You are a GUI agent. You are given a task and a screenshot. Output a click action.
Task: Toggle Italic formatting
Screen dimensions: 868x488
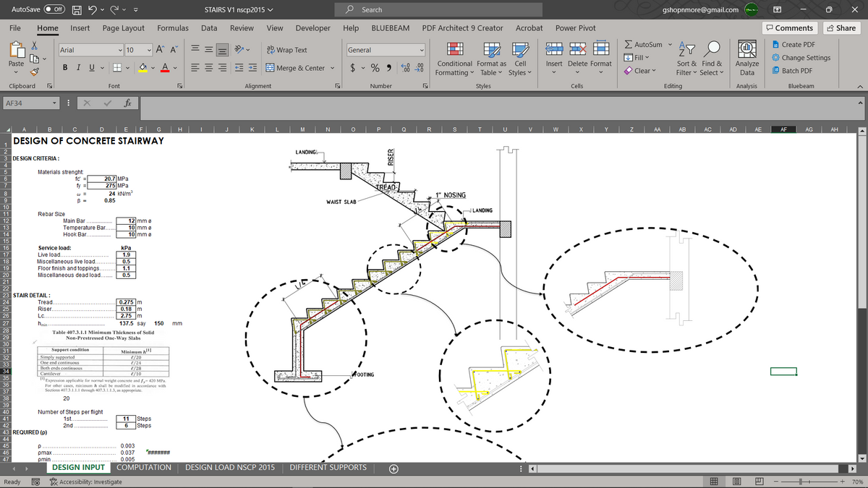tap(77, 68)
